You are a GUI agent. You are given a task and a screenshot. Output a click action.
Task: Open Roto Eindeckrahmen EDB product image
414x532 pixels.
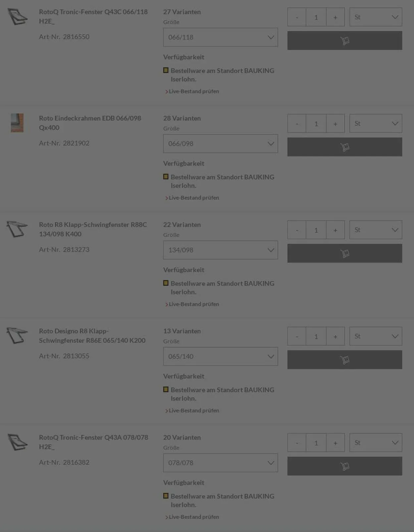click(x=17, y=123)
